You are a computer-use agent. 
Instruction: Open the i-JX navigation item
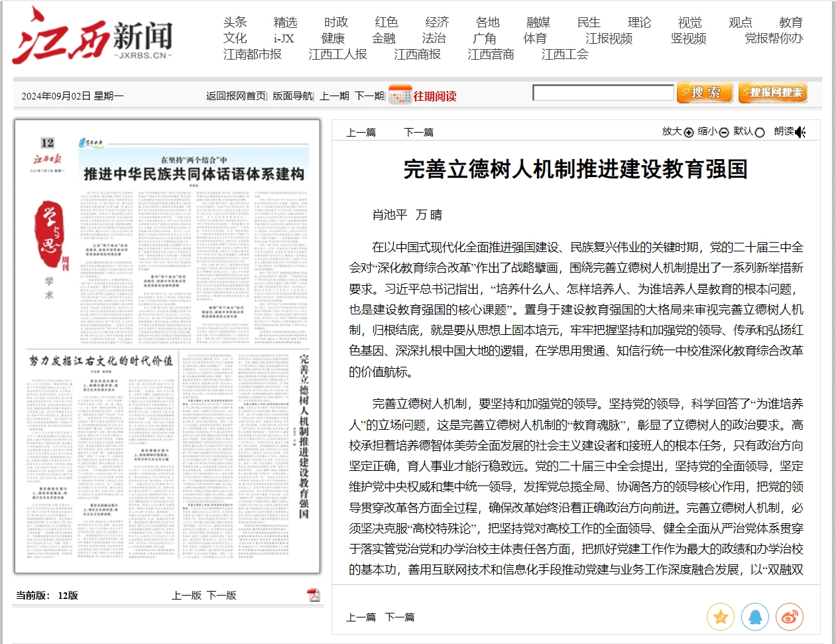284,38
